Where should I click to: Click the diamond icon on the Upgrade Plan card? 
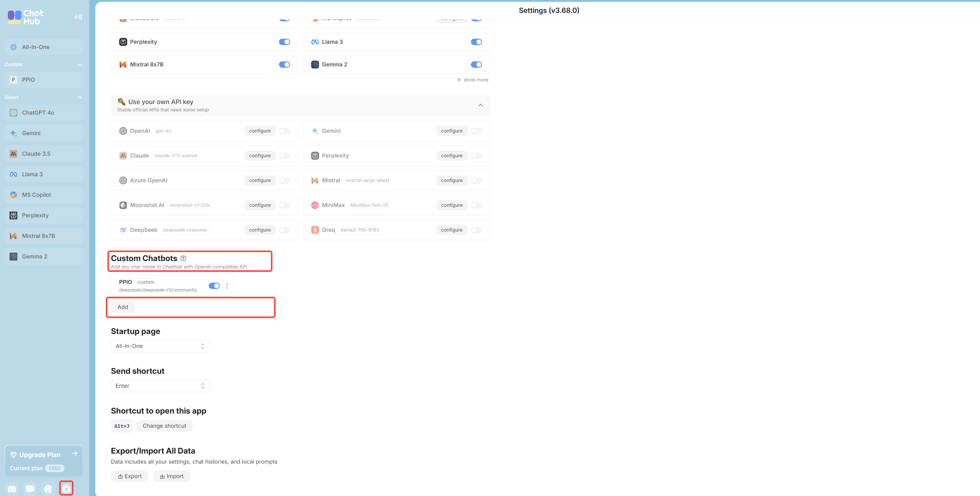[x=13, y=455]
